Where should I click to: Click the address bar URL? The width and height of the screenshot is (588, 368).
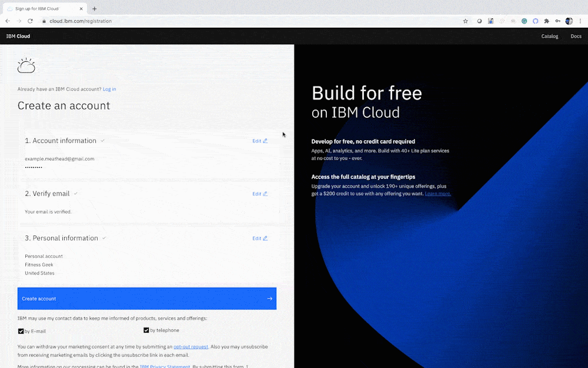click(x=81, y=21)
